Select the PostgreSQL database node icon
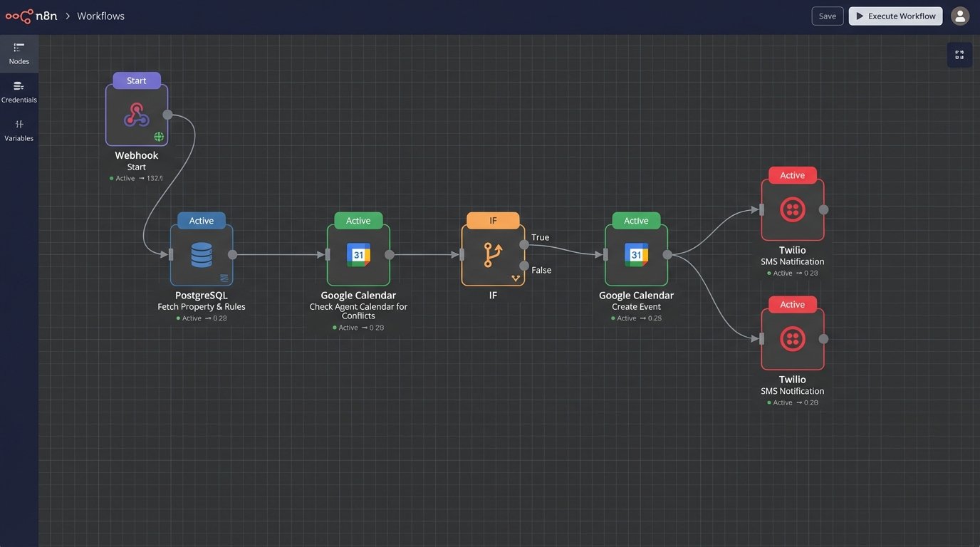Image resolution: width=980 pixels, height=547 pixels. coord(202,255)
